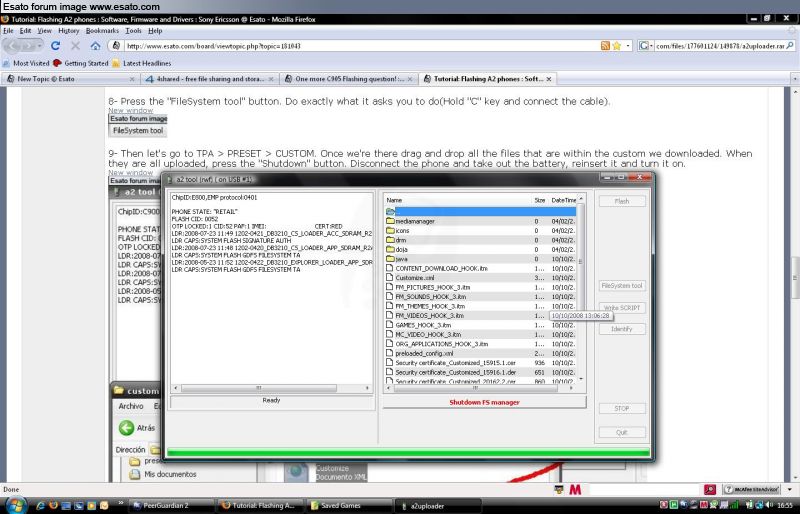Reload the page with the refresh icon
Screen dimensions: 800x514
55,46
